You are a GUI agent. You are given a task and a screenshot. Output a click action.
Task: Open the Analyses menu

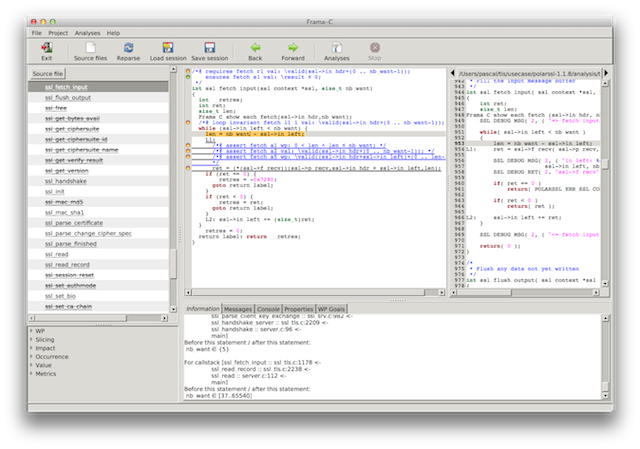tap(87, 33)
